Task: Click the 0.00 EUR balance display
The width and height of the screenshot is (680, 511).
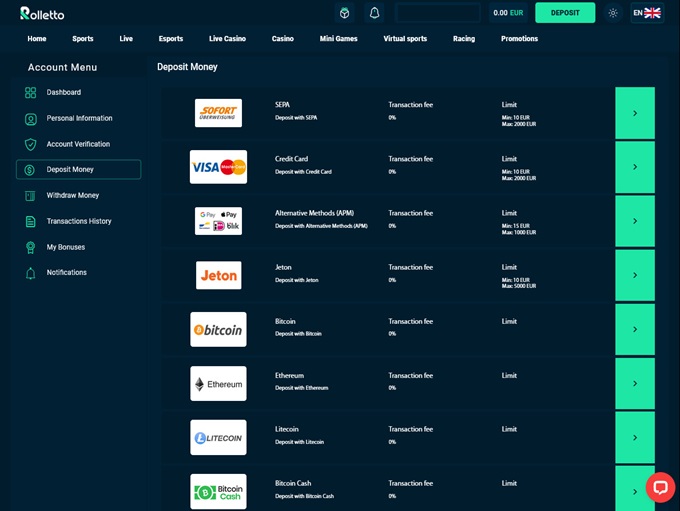Action: (508, 13)
